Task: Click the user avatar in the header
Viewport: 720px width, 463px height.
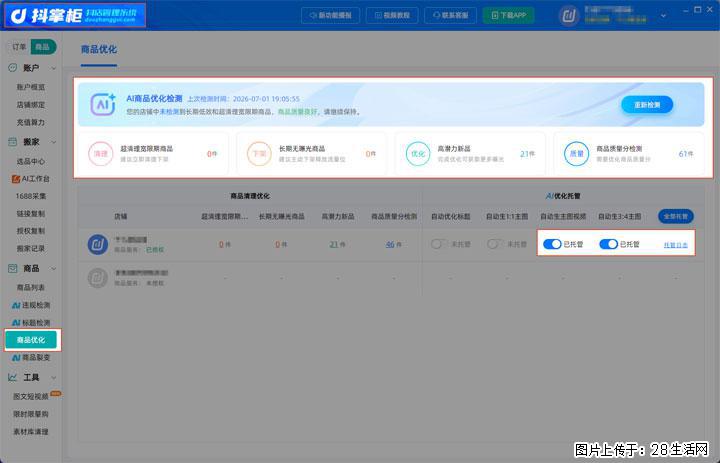Action: [x=569, y=16]
